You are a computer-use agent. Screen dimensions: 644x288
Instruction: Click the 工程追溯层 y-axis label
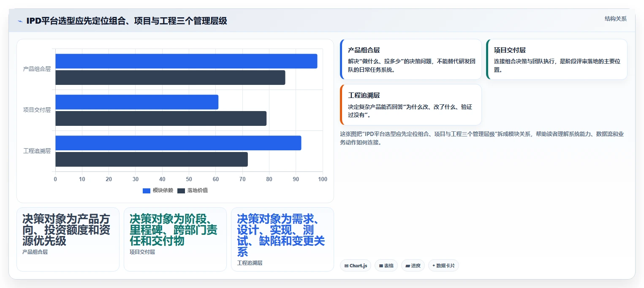tap(37, 151)
